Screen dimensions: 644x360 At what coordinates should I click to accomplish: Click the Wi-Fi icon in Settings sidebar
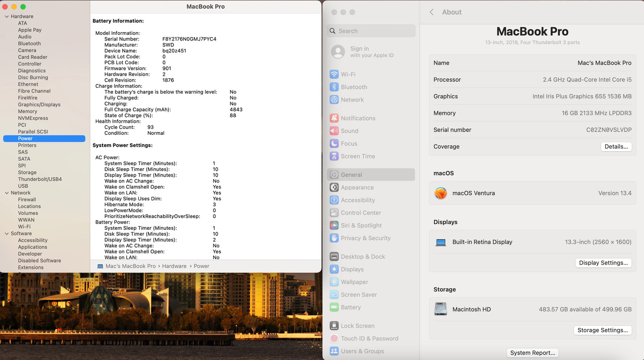334,74
